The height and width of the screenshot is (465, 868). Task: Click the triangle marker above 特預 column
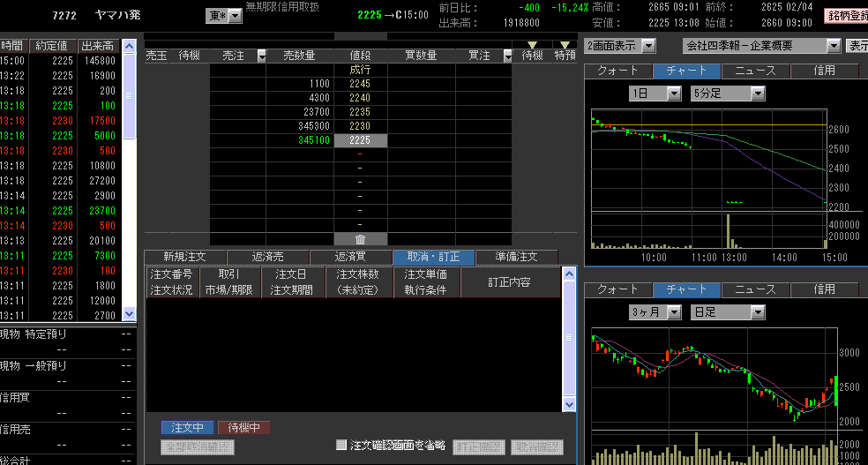[565, 44]
